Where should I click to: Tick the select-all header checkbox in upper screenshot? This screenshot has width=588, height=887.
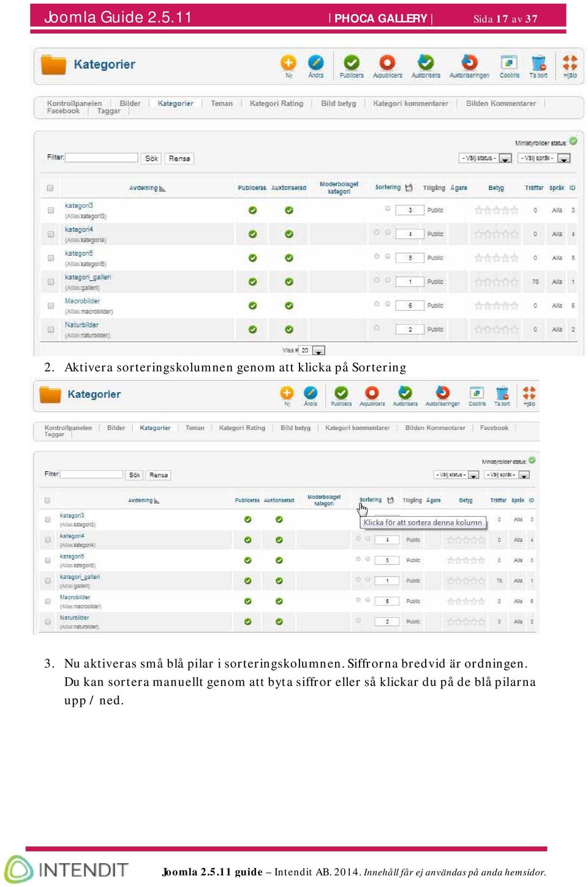(50, 188)
